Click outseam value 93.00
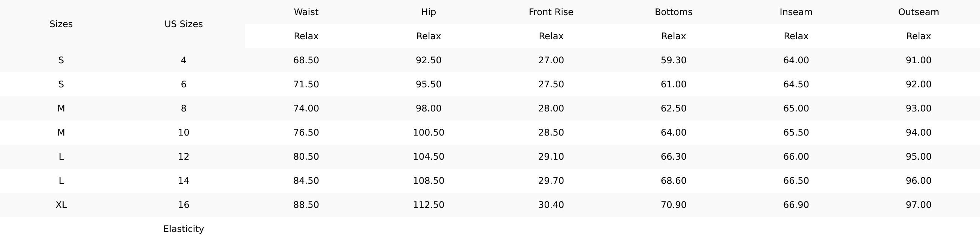980x241 pixels. [x=918, y=109]
